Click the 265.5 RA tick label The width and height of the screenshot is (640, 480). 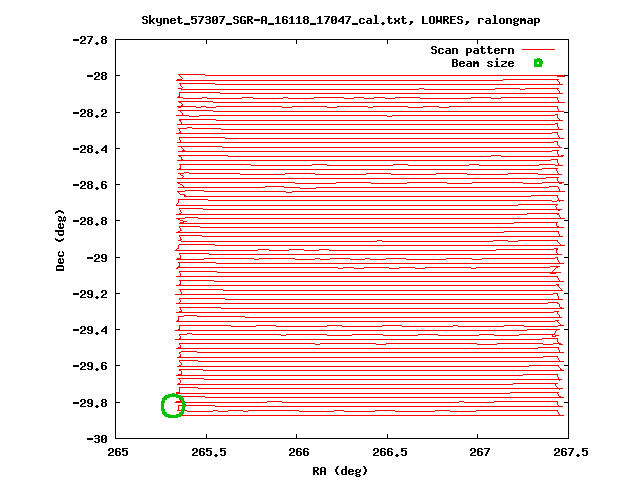(x=209, y=452)
